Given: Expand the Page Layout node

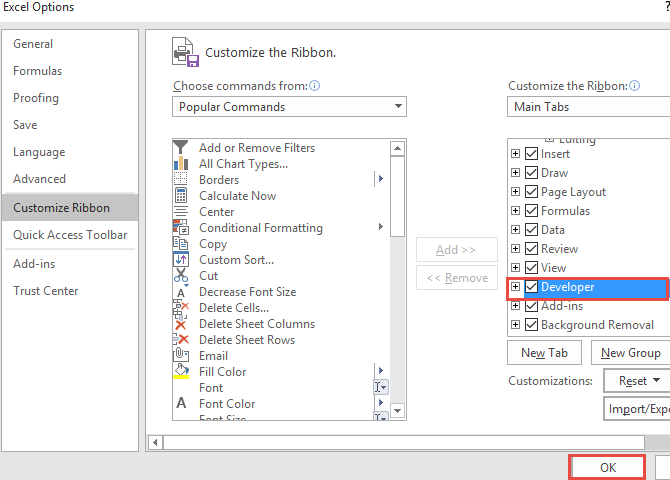Looking at the screenshot, I should pos(515,191).
